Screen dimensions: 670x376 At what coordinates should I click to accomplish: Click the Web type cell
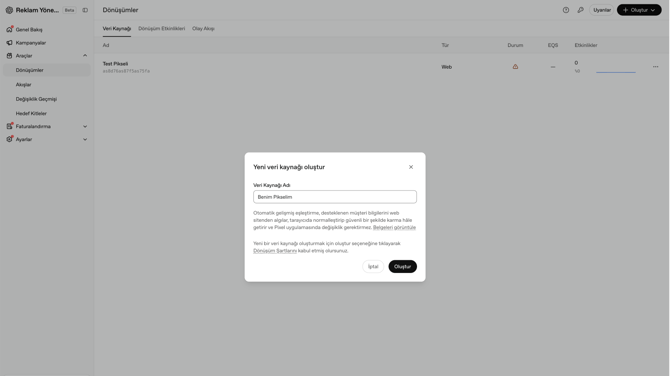click(x=447, y=67)
